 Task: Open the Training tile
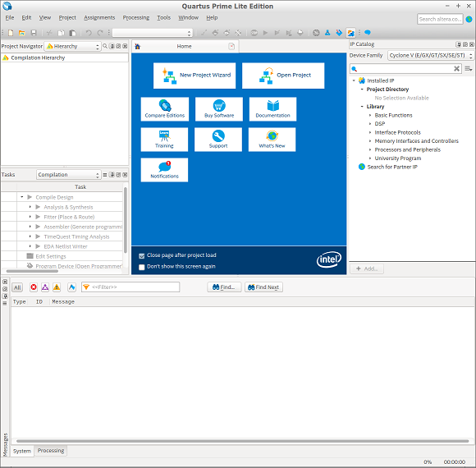coord(164,140)
